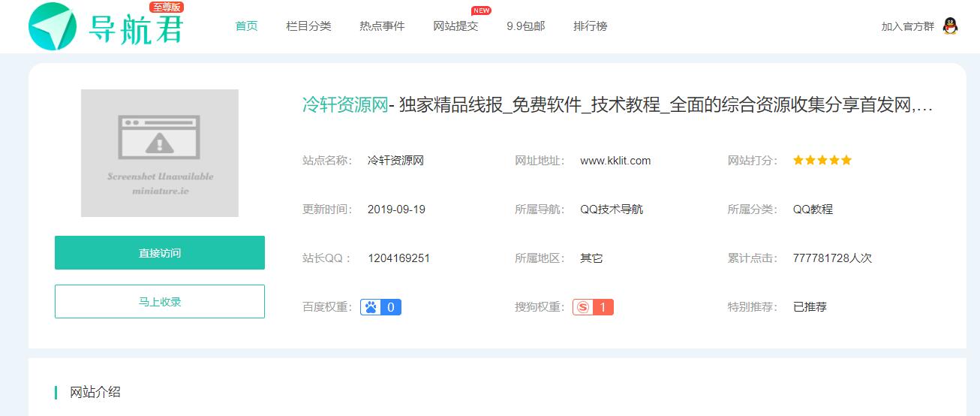
Task: Click the QQ技术导航 value
Action: pos(612,210)
